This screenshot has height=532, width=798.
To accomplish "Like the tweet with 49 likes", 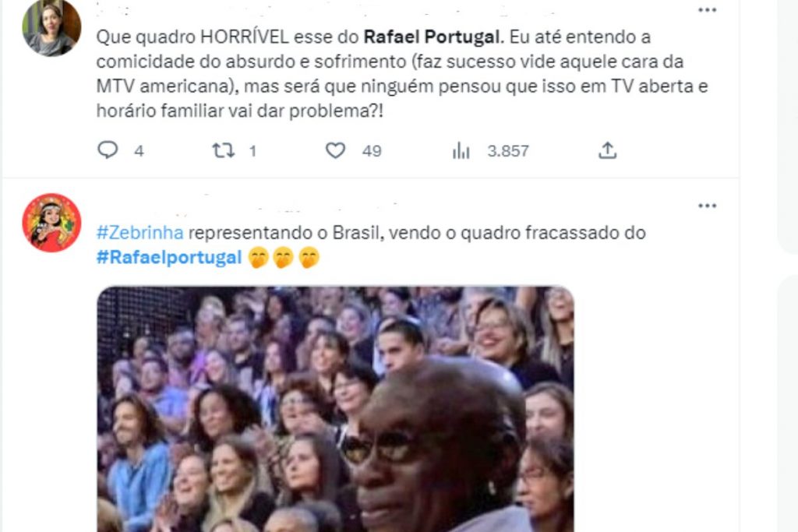I will (335, 150).
